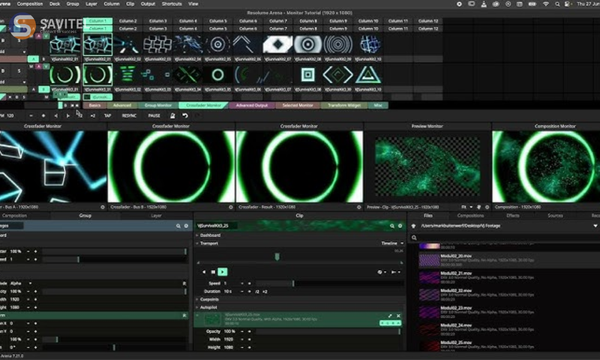The image size is (600, 360).
Task: Click the clip Opacity slider bar
Action: [x=328, y=331]
